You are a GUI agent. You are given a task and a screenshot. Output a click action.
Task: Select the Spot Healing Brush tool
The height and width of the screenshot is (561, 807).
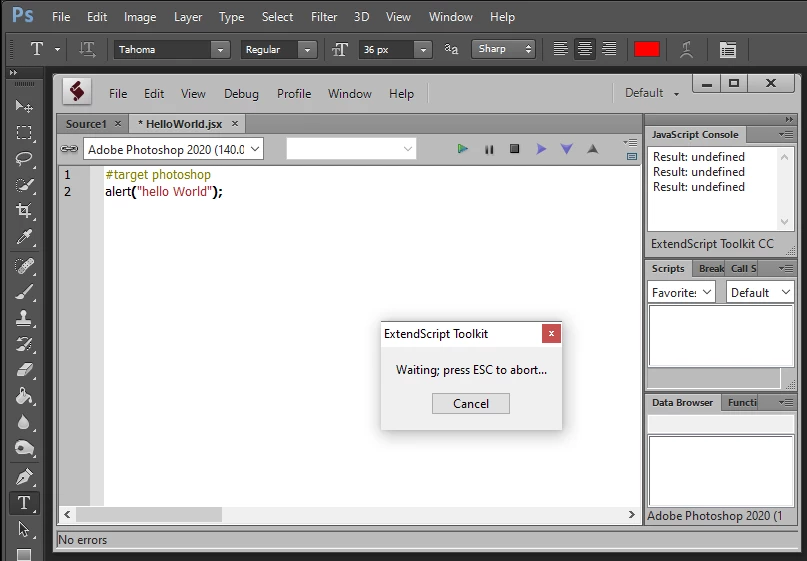24,266
